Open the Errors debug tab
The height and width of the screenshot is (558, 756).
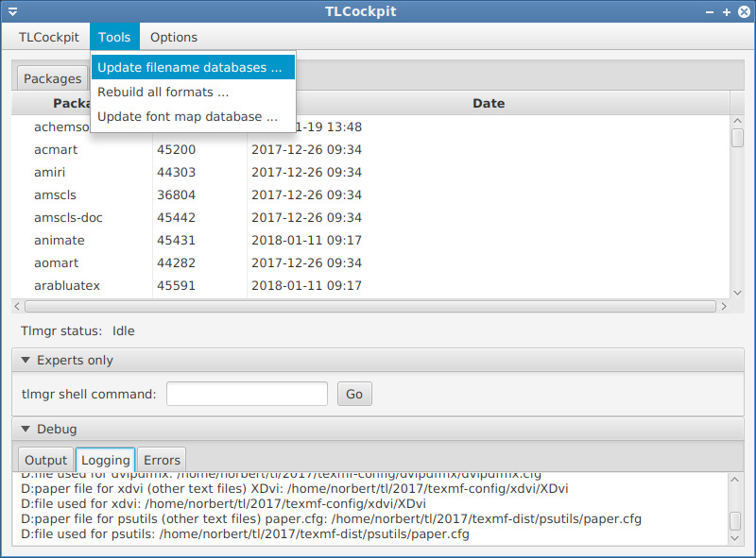[162, 460]
